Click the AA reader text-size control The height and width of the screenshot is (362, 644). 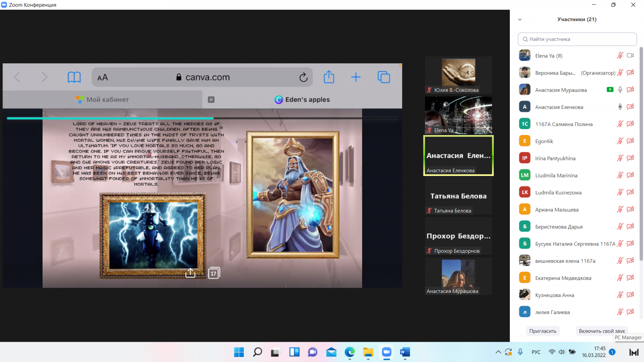coord(102,77)
